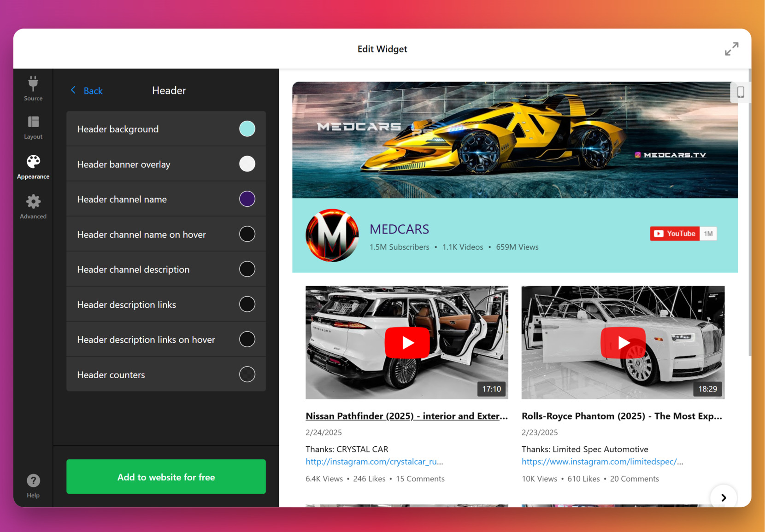
Task: Play the Nissan Pathfinder 2025 video
Action: 406,342
